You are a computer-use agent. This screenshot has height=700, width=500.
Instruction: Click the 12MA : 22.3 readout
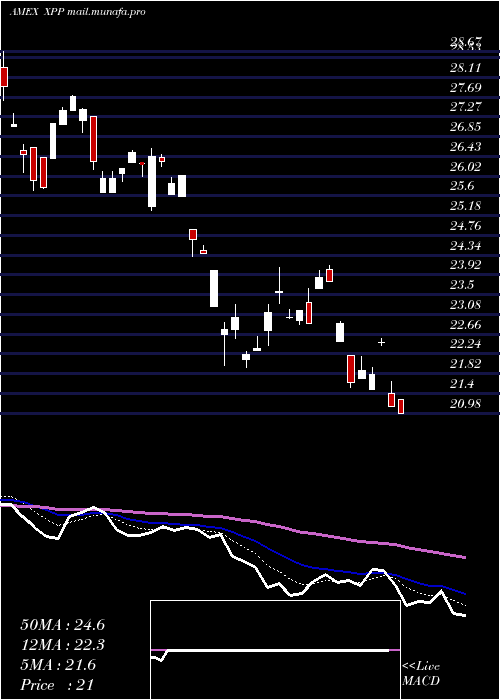pos(62,645)
